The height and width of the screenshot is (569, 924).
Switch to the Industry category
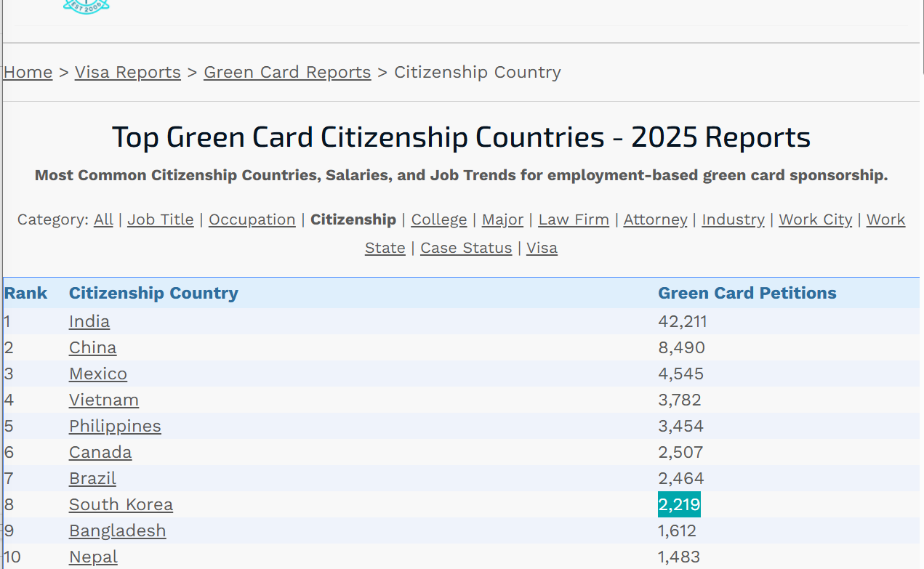coord(733,220)
